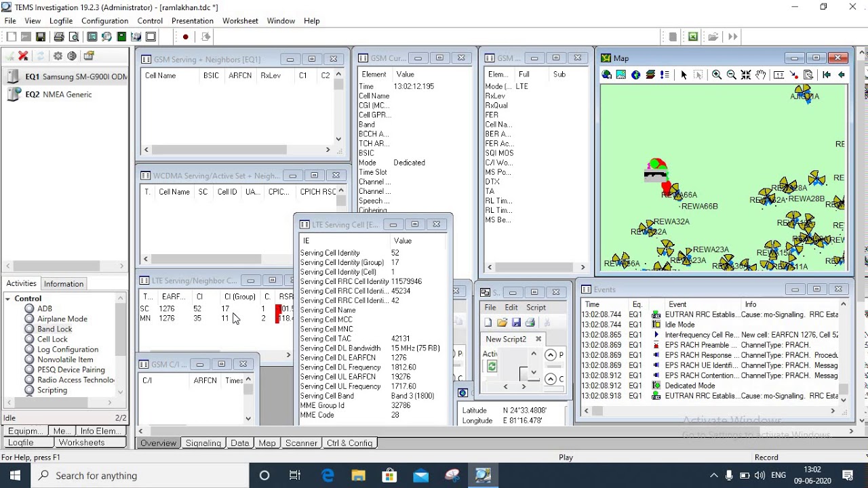
Task: Switch to the Information tab
Action: point(64,283)
